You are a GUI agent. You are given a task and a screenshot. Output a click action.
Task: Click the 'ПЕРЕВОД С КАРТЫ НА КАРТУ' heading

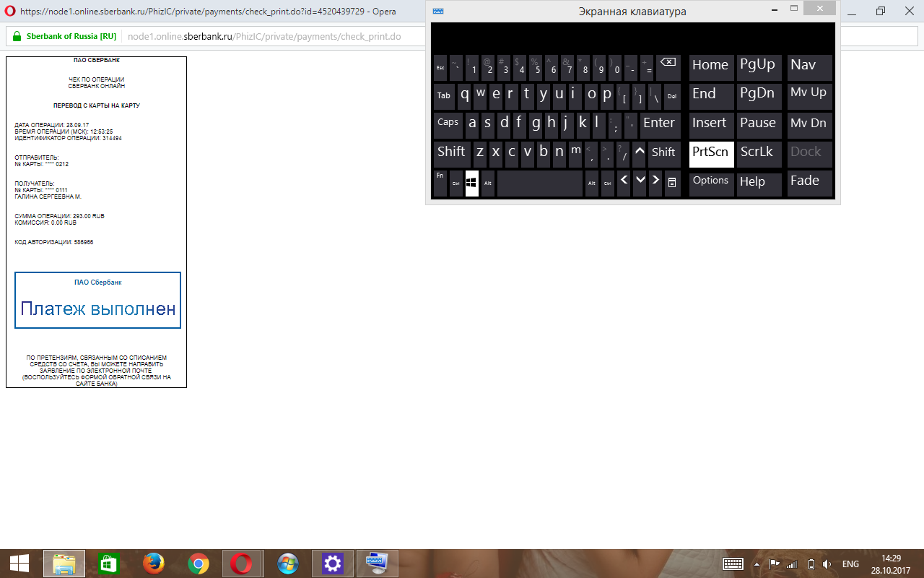tap(97, 105)
